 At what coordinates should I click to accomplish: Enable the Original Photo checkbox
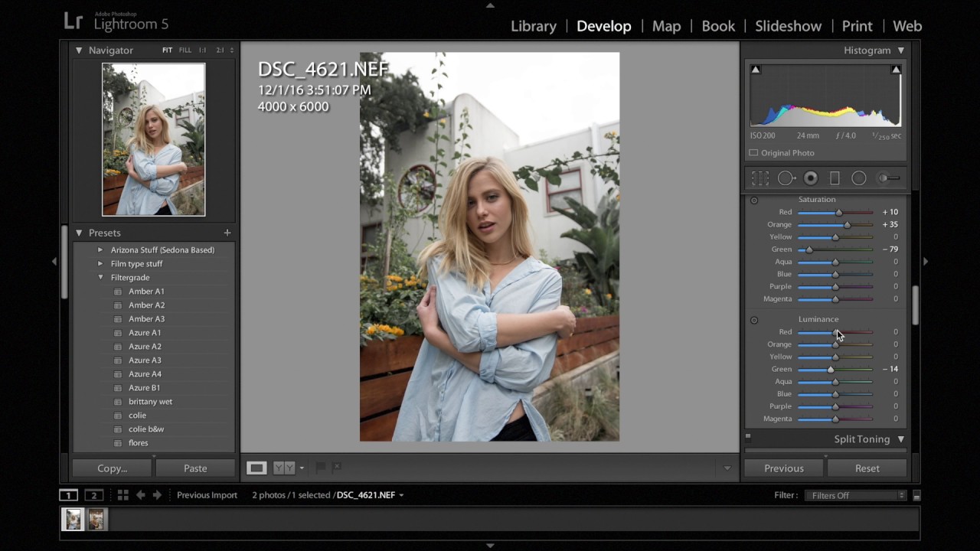[753, 153]
